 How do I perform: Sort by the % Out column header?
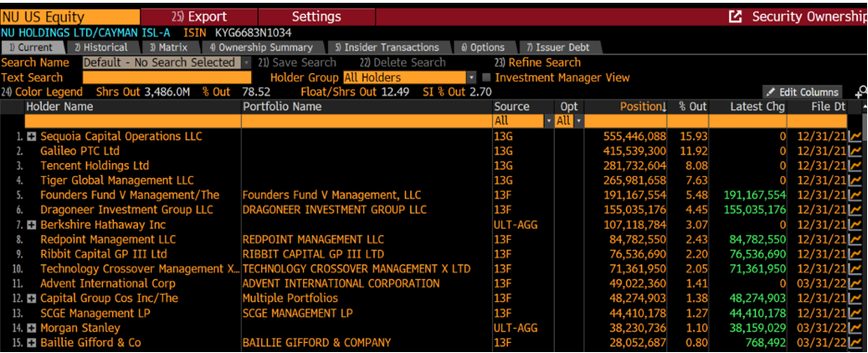tap(687, 107)
